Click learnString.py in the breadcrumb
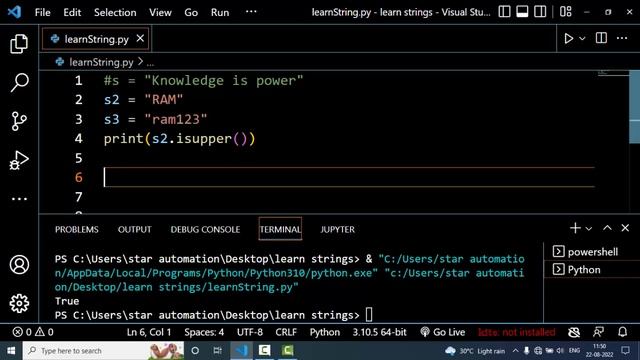The image size is (640, 360). [x=101, y=62]
